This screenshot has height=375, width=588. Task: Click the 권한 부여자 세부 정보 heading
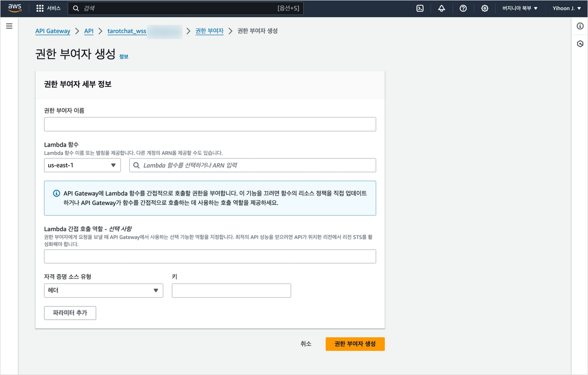pyautogui.click(x=78, y=84)
